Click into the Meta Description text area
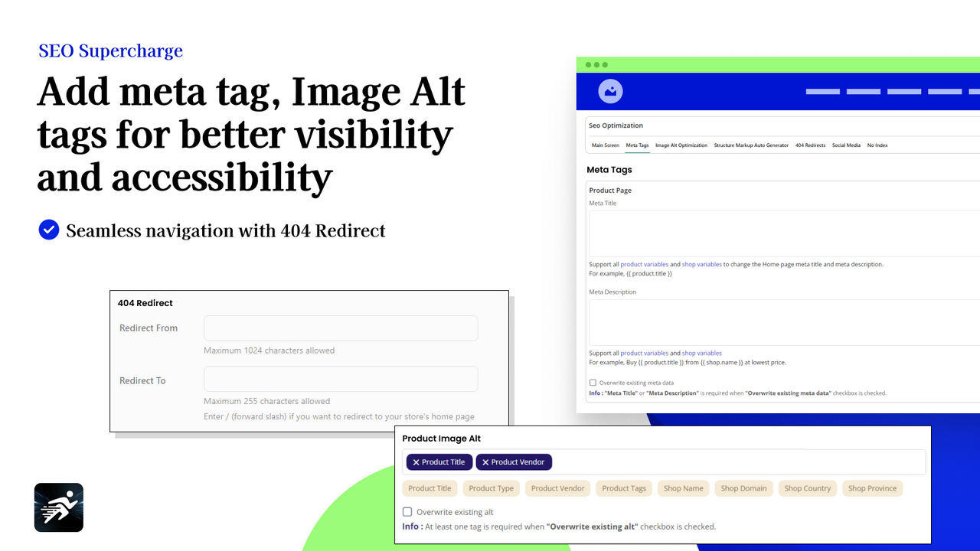This screenshot has width=980, height=551. [x=784, y=322]
